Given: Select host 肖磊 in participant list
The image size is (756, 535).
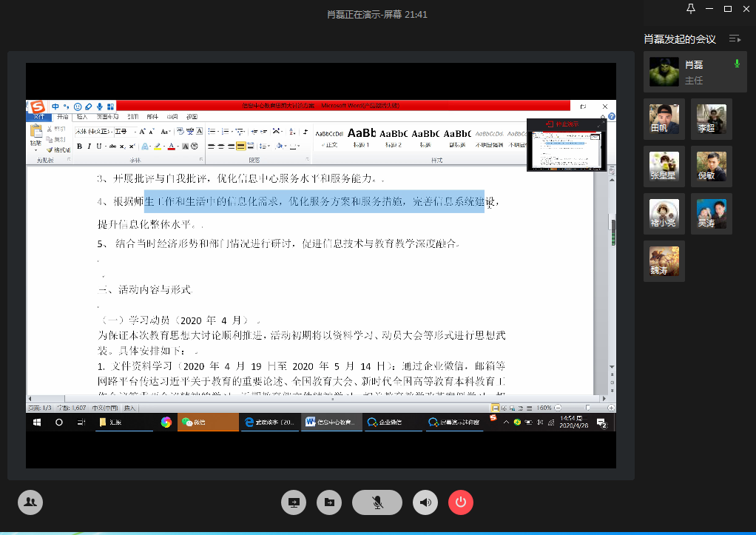Looking at the screenshot, I should pos(693,73).
